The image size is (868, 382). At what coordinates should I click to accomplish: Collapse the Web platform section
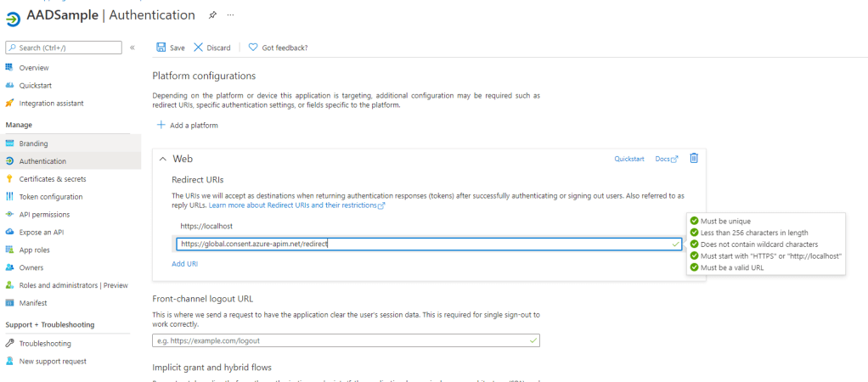pyautogui.click(x=163, y=159)
